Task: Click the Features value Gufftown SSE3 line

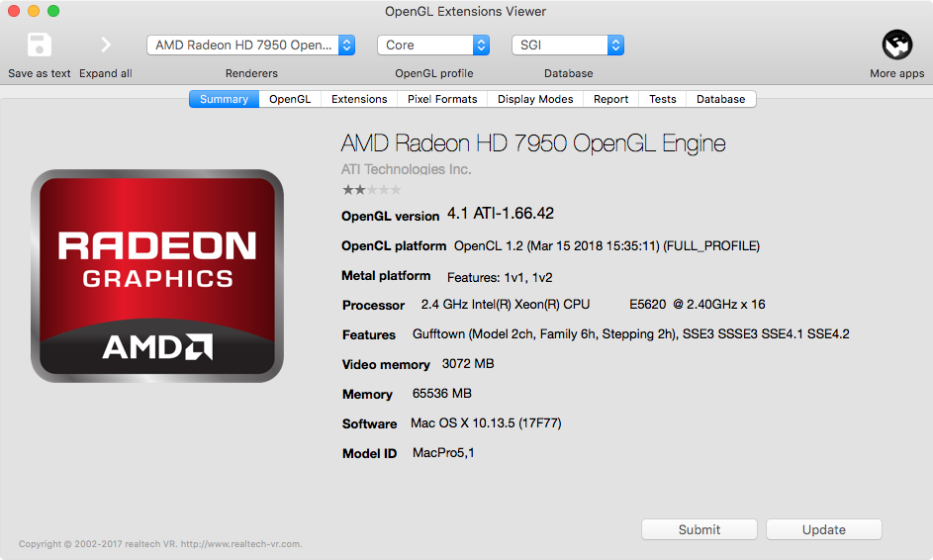Action: click(630, 333)
